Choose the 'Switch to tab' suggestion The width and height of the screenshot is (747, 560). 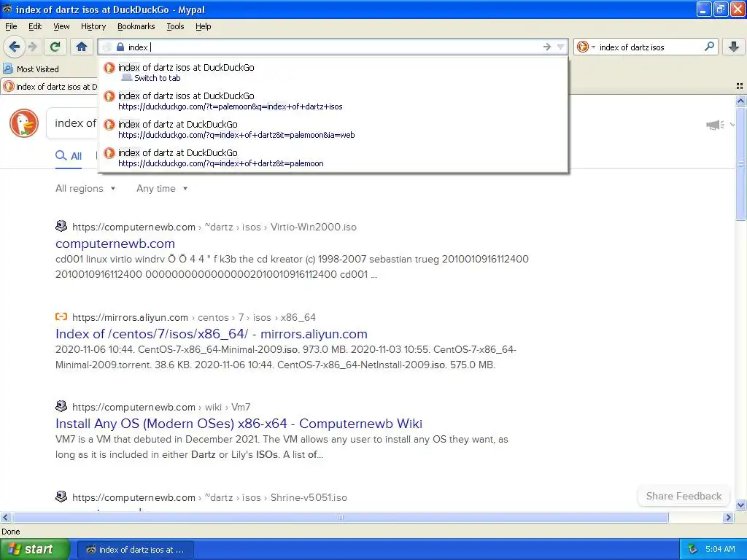pos(333,72)
